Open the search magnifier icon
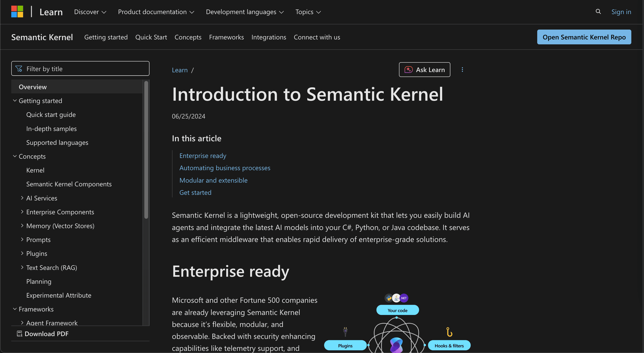The image size is (644, 353). (x=598, y=12)
